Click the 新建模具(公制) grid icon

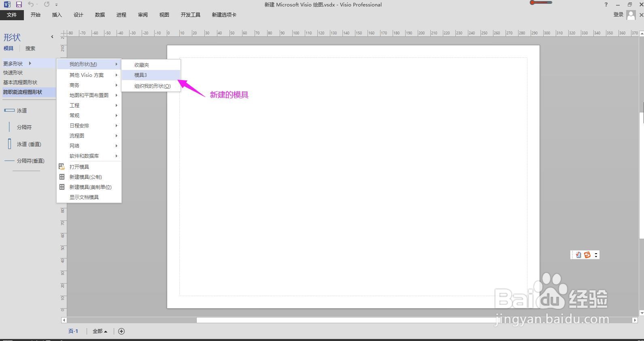pyautogui.click(x=62, y=177)
